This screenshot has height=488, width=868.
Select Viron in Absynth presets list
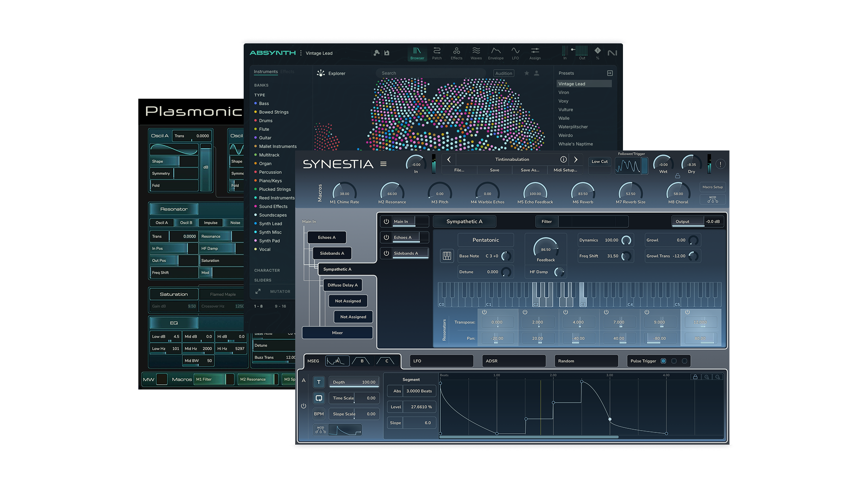[564, 93]
